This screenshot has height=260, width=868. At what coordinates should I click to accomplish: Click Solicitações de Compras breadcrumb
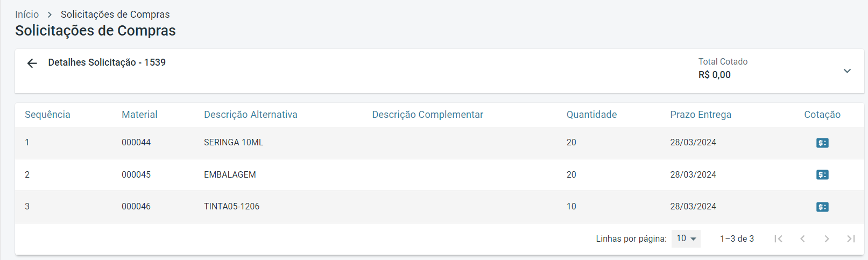pos(115,15)
